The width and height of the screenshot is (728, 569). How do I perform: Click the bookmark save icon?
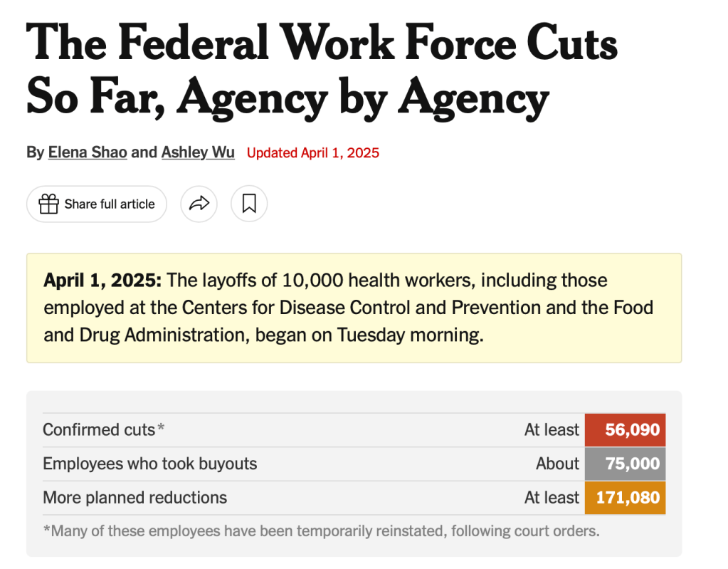point(248,204)
